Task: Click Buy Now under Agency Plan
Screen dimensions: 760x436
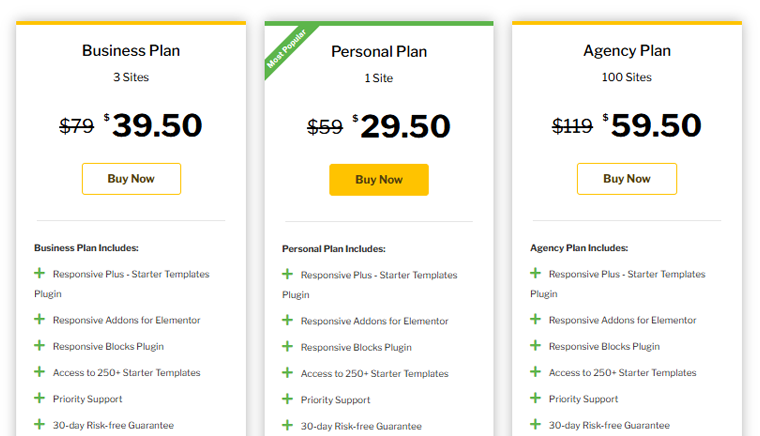Action: [627, 179]
